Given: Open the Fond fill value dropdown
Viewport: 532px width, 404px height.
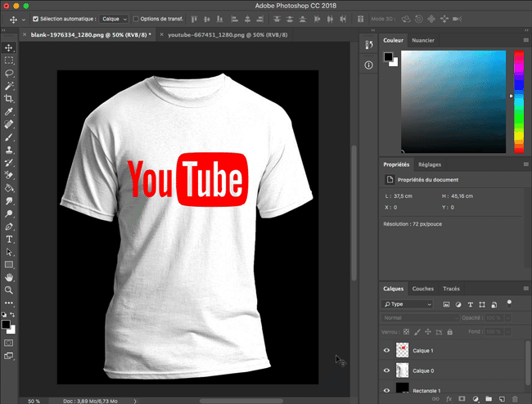Looking at the screenshot, I should tap(508, 331).
